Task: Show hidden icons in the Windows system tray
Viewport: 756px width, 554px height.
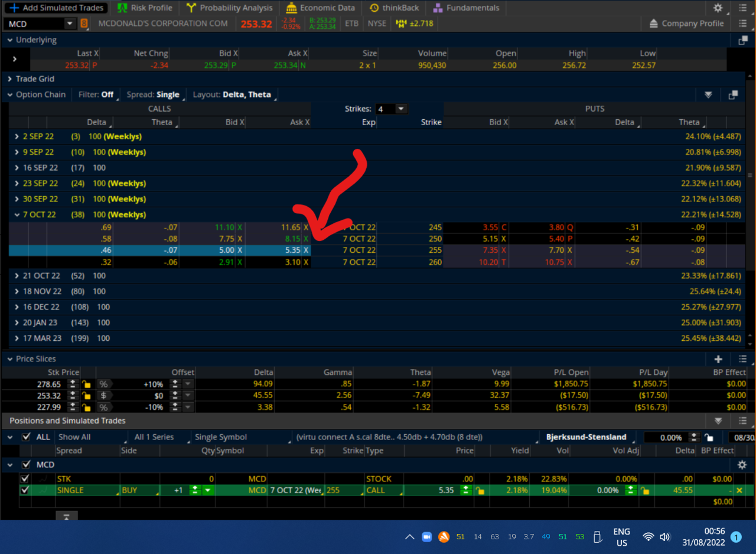Action: coord(409,537)
